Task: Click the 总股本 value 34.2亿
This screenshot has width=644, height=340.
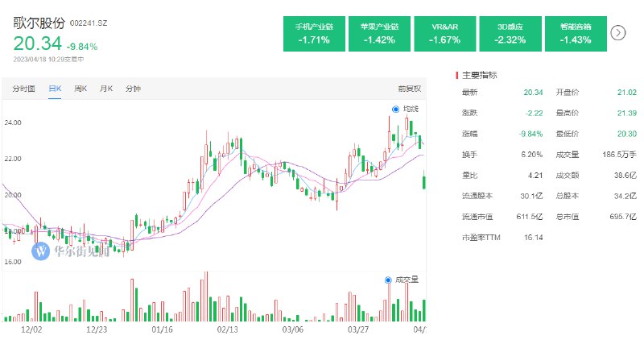Action: (x=625, y=196)
